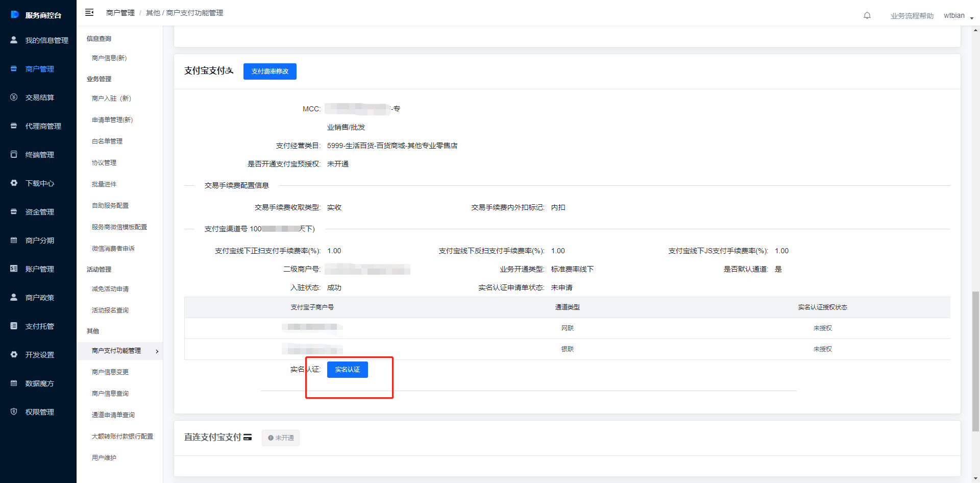980x483 pixels.
Task: Click 商户分期 calendar icon
Action: click(x=14, y=240)
